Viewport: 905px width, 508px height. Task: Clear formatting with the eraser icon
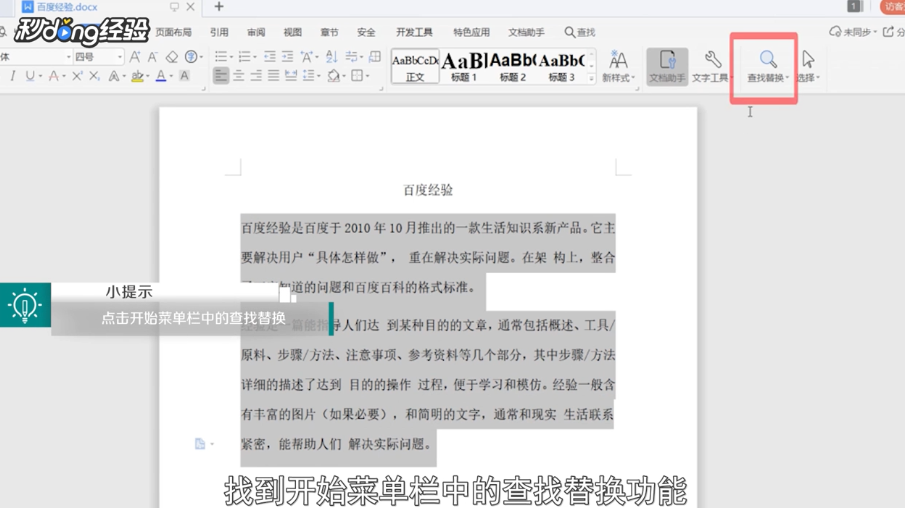[x=171, y=57]
